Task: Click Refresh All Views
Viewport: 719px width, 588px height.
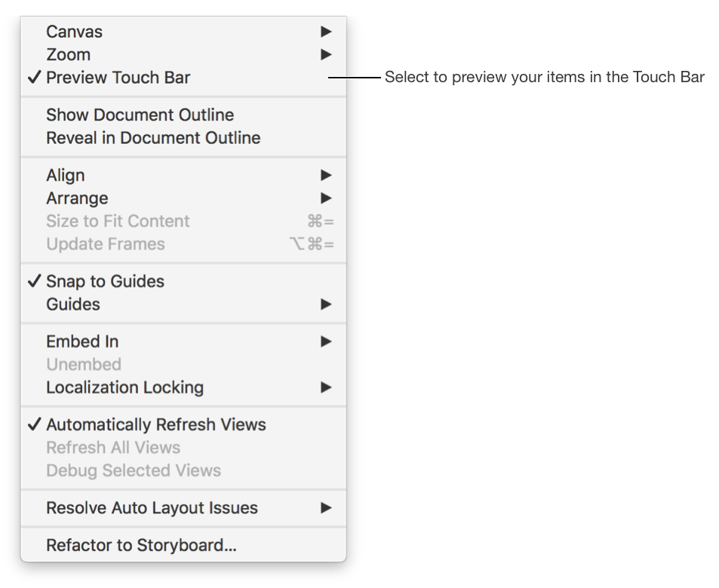Action: [x=113, y=448]
